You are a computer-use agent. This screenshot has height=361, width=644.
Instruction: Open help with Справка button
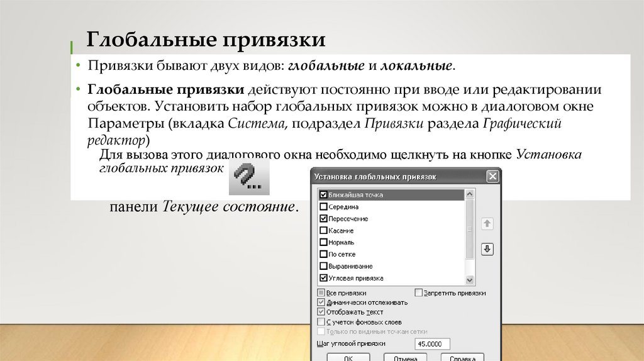coord(462,357)
